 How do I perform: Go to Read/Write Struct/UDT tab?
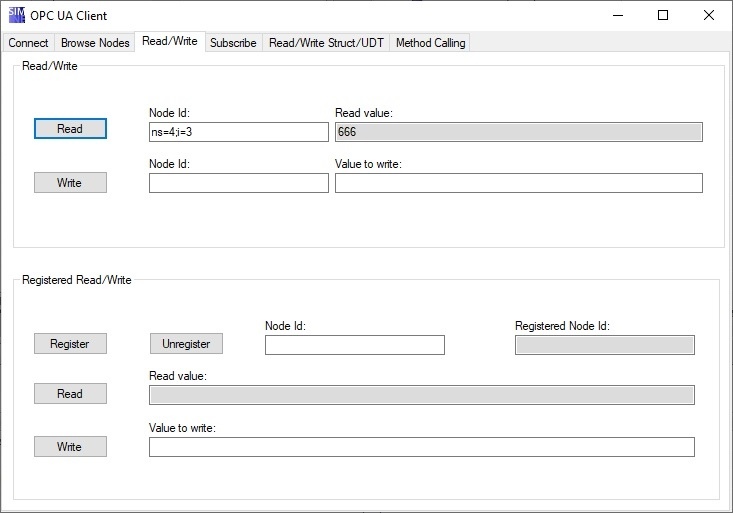[x=326, y=43]
